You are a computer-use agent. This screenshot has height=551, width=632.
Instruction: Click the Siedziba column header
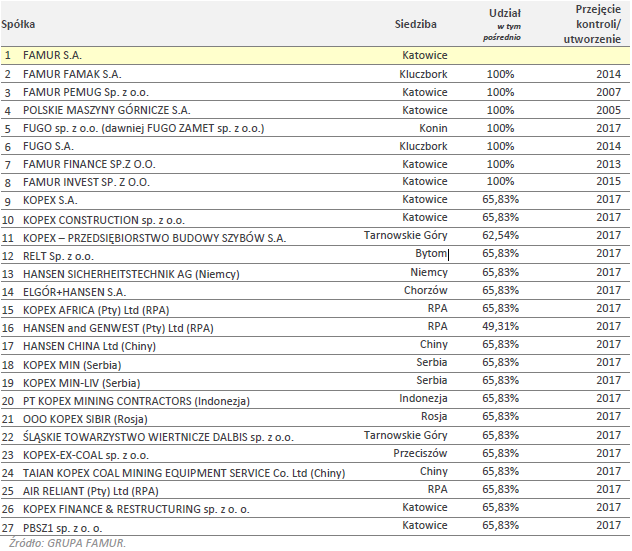click(416, 24)
